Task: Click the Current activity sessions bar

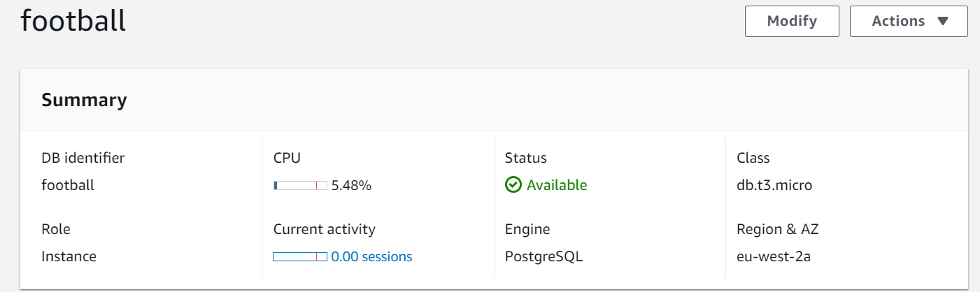Action: [x=300, y=256]
